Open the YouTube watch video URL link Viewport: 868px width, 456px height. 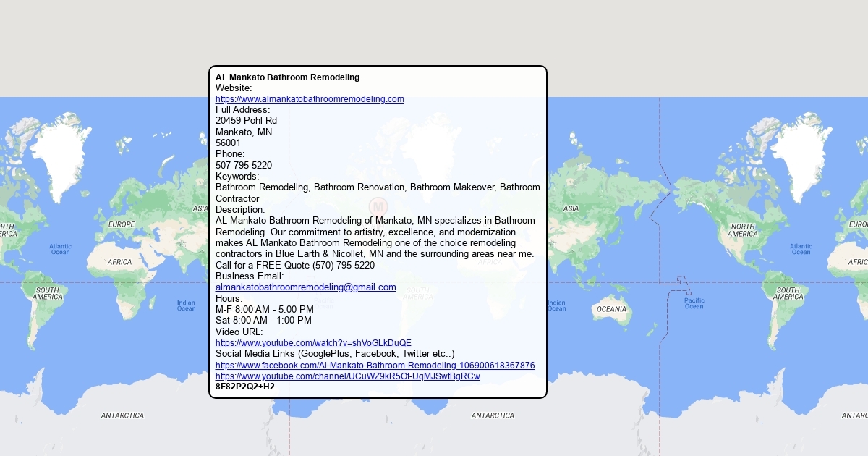click(x=313, y=343)
